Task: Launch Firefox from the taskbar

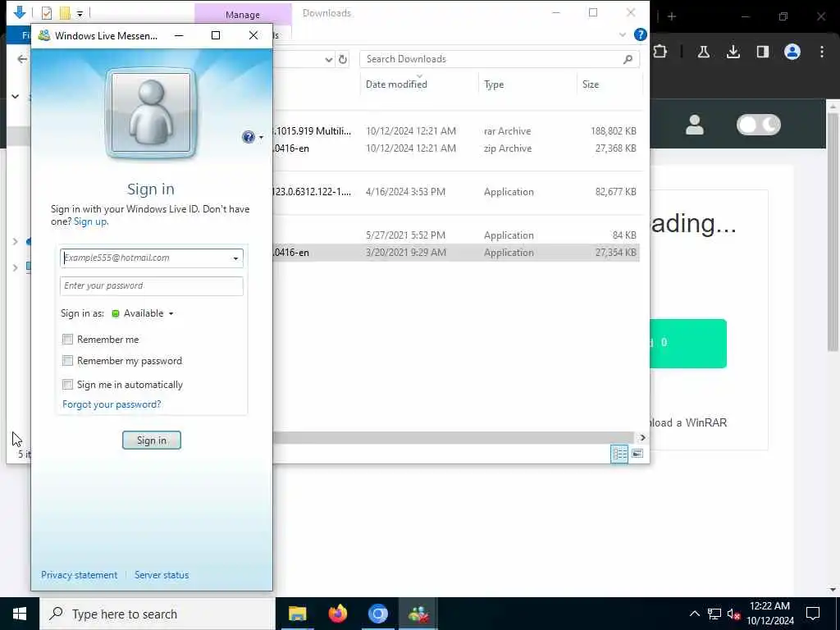Action: 337,614
